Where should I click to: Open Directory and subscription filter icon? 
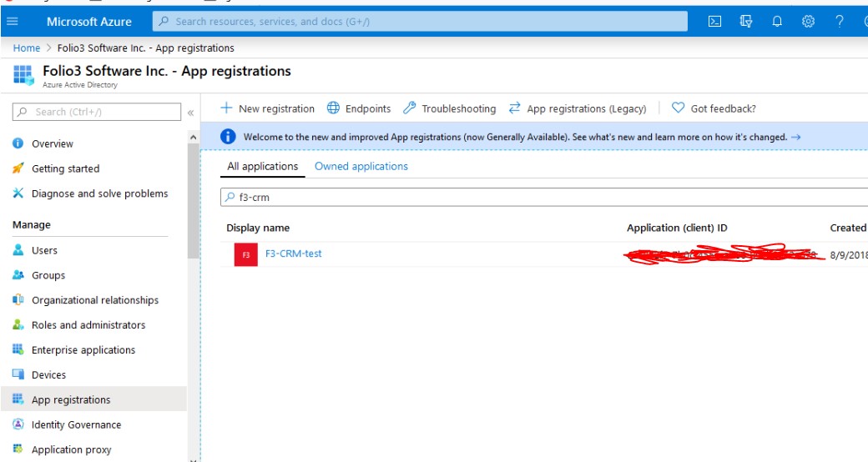click(745, 22)
